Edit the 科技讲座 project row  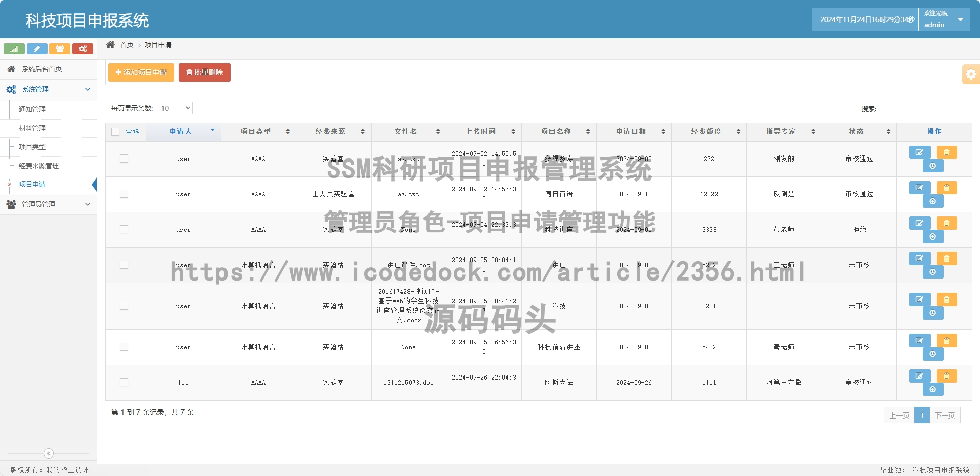point(920,223)
